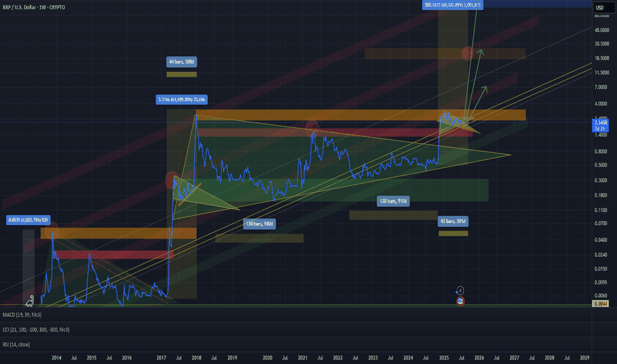
Task: Click the 0.0044 horizontal line price tag
Action: pyautogui.click(x=600, y=304)
